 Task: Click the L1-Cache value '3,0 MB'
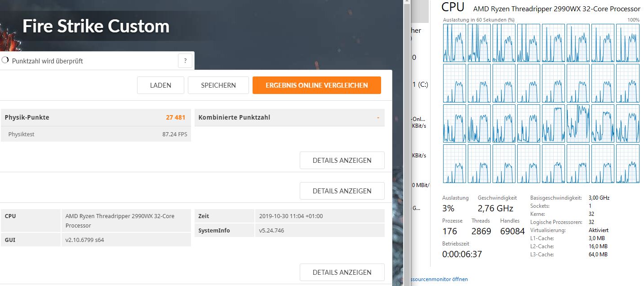[598, 238]
